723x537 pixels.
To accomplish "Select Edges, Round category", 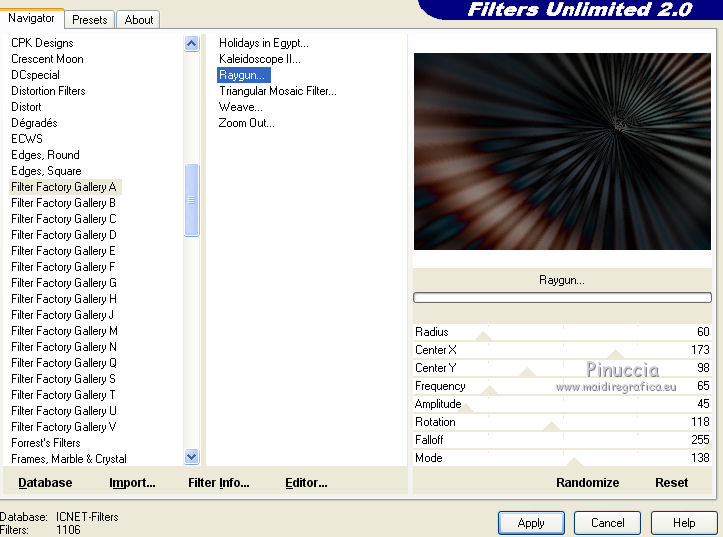I will (45, 155).
